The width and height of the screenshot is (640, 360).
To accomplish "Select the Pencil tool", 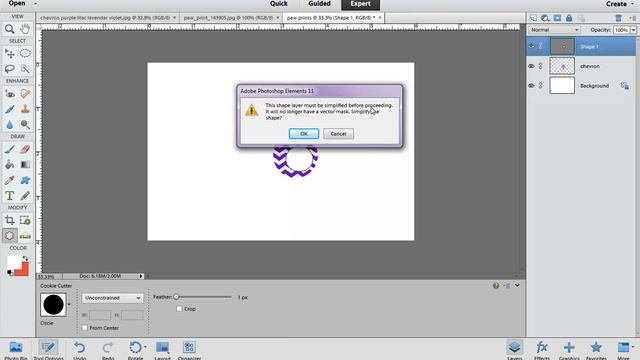I will tap(25, 196).
